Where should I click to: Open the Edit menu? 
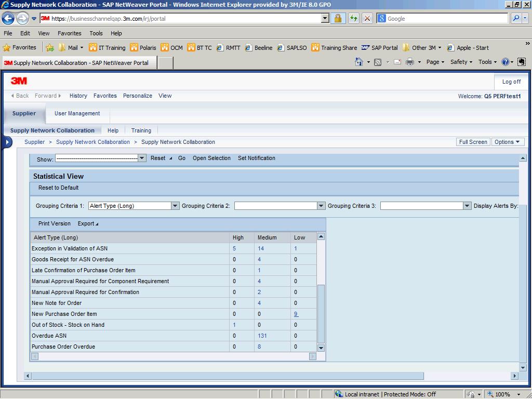[25, 33]
